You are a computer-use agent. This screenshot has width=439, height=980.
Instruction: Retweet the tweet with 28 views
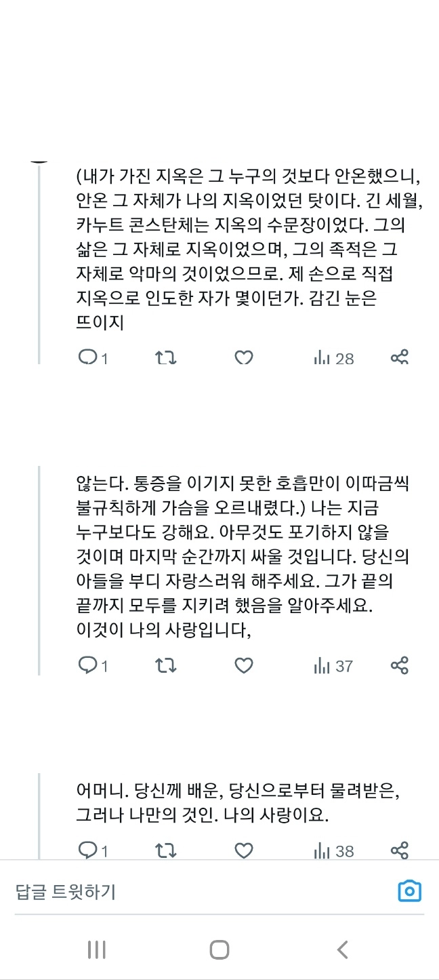coord(166,358)
